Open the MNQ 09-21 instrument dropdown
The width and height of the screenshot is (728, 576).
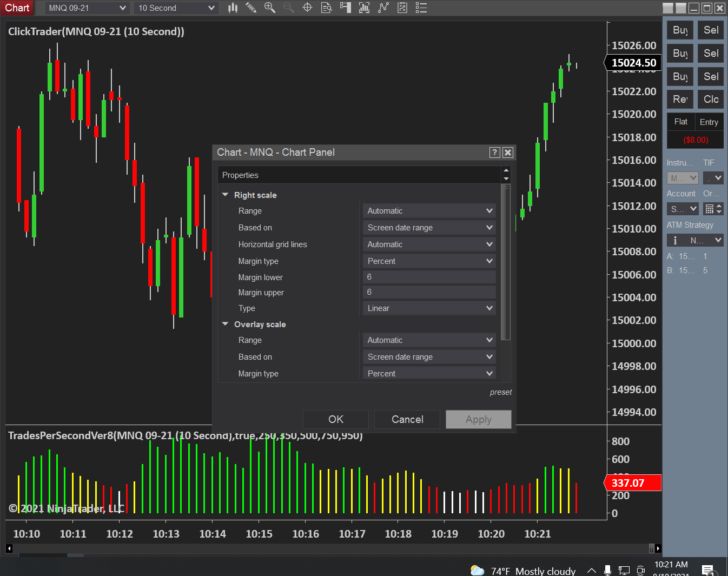pyautogui.click(x=87, y=8)
